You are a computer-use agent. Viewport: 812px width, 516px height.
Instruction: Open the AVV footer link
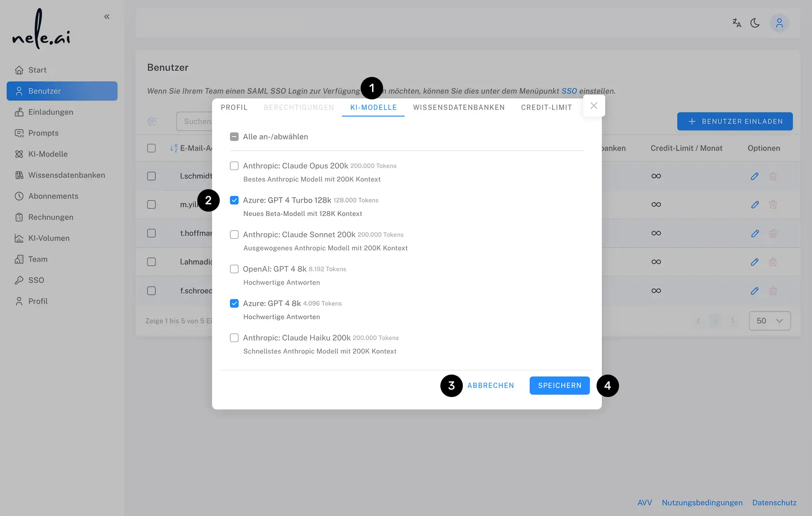click(x=644, y=503)
